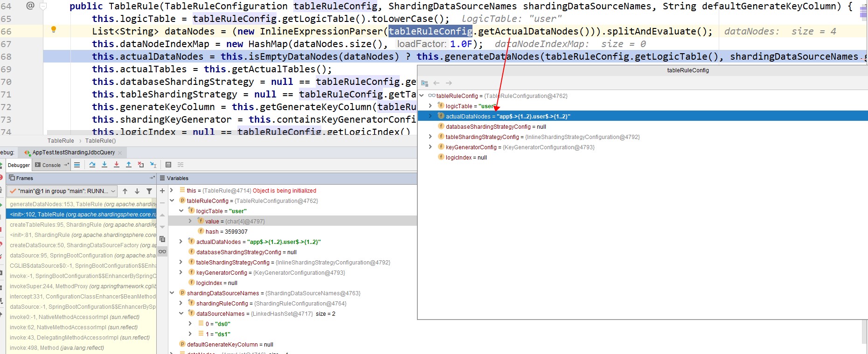The width and height of the screenshot is (868, 354).
Task: Click the Step Into debugger icon
Action: pyautogui.click(x=104, y=165)
